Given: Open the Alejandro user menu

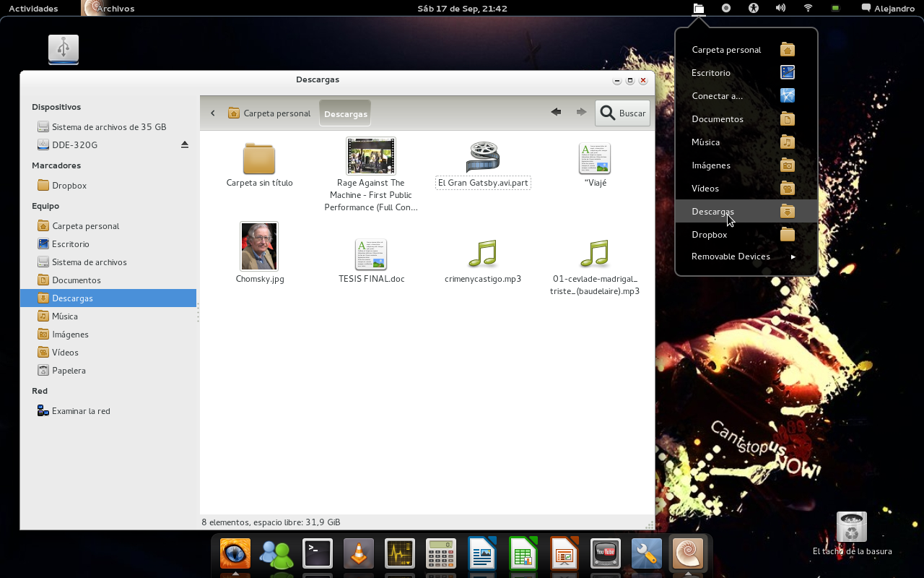Looking at the screenshot, I should tap(888, 9).
